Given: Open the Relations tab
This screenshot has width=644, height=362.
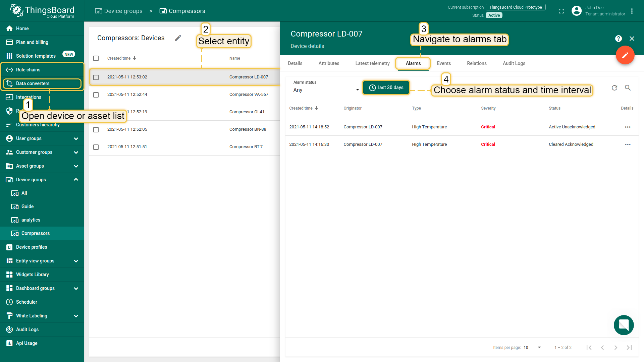Looking at the screenshot, I should point(477,63).
